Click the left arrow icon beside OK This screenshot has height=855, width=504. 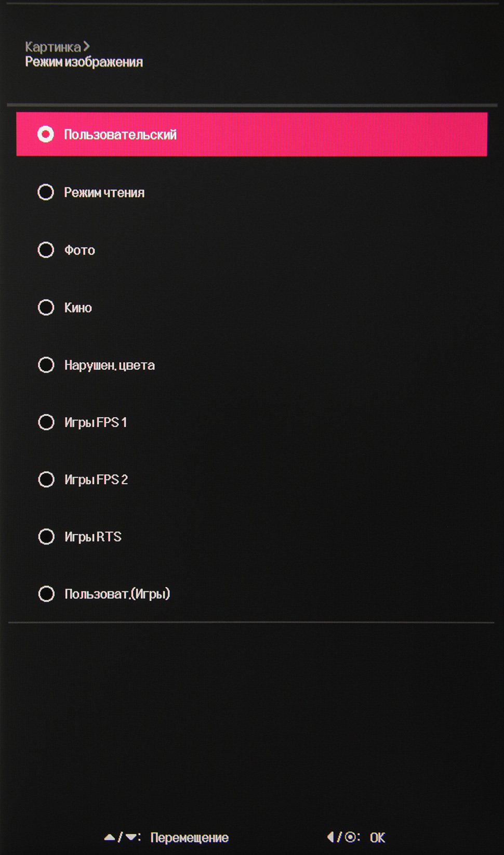coord(330,837)
